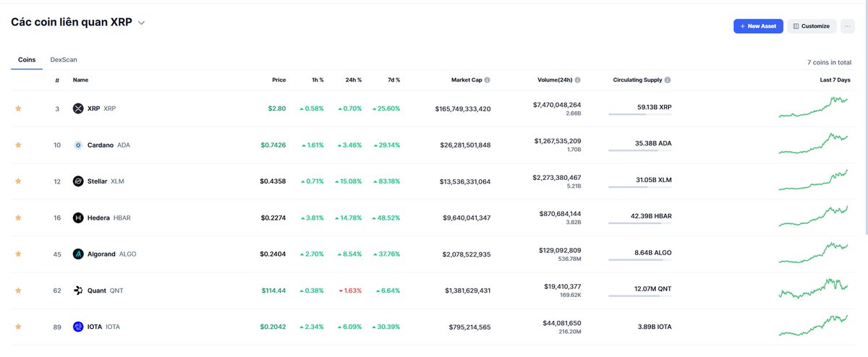Click the Stellar coin logo

click(x=78, y=181)
